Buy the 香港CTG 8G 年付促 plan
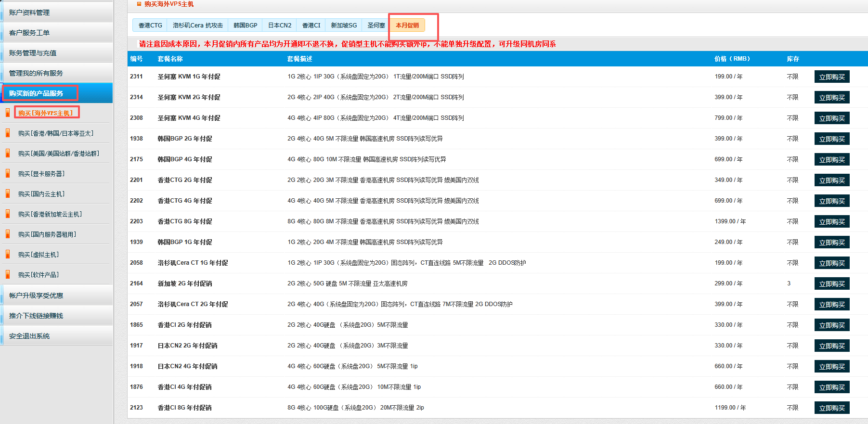Image resolution: width=868 pixels, height=424 pixels. pyautogui.click(x=832, y=222)
